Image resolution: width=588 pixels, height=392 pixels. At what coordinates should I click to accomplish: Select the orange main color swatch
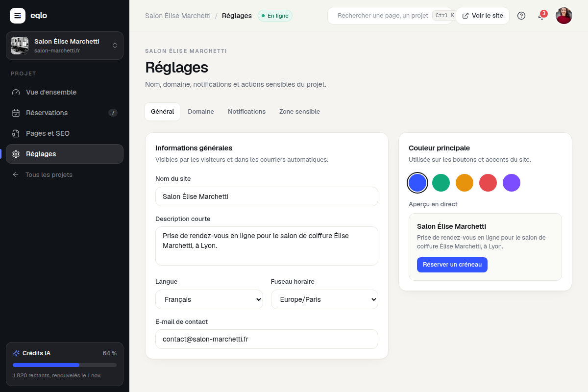click(x=465, y=183)
